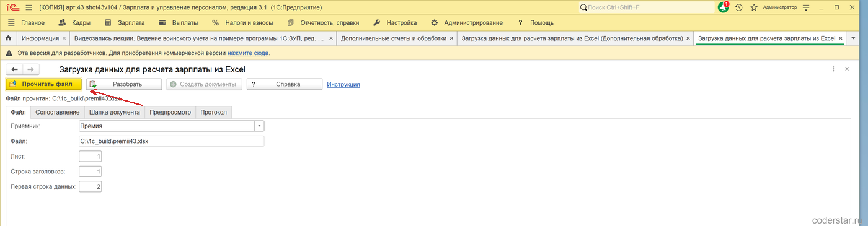The height and width of the screenshot is (226, 868).
Task: Open the Зарплата section
Action: click(125, 22)
